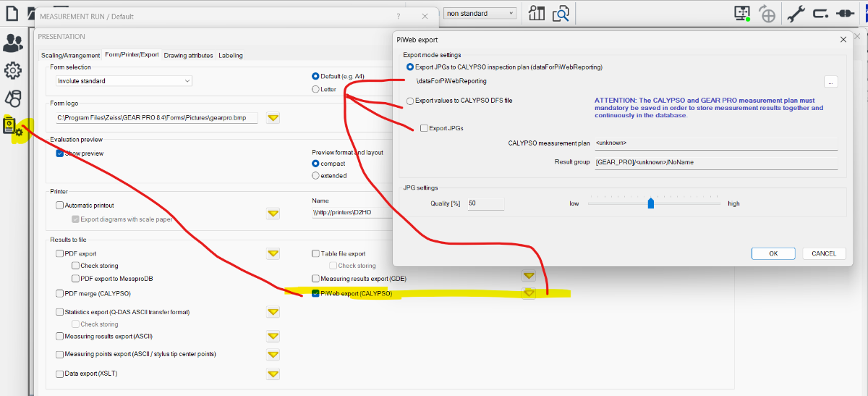Select compact preview format radio
Viewport: 868px width, 396px height.
click(315, 164)
